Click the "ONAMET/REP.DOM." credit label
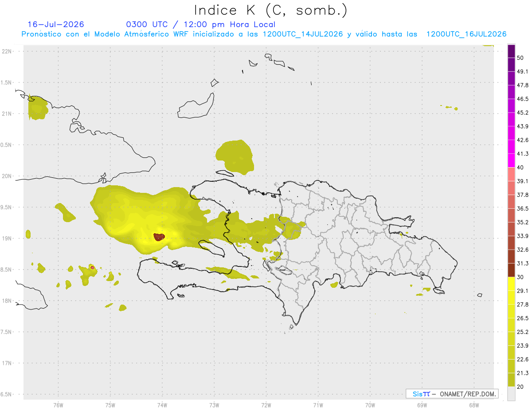 [467, 394]
